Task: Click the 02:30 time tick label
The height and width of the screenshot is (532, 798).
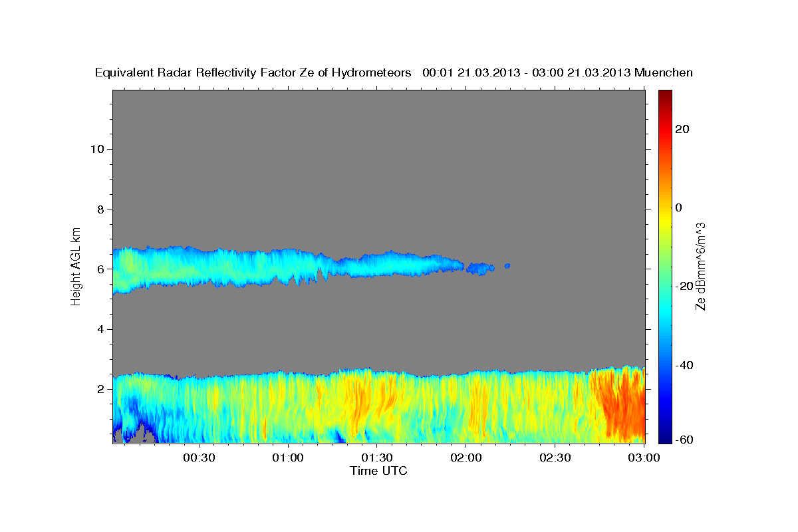Action: click(x=555, y=458)
